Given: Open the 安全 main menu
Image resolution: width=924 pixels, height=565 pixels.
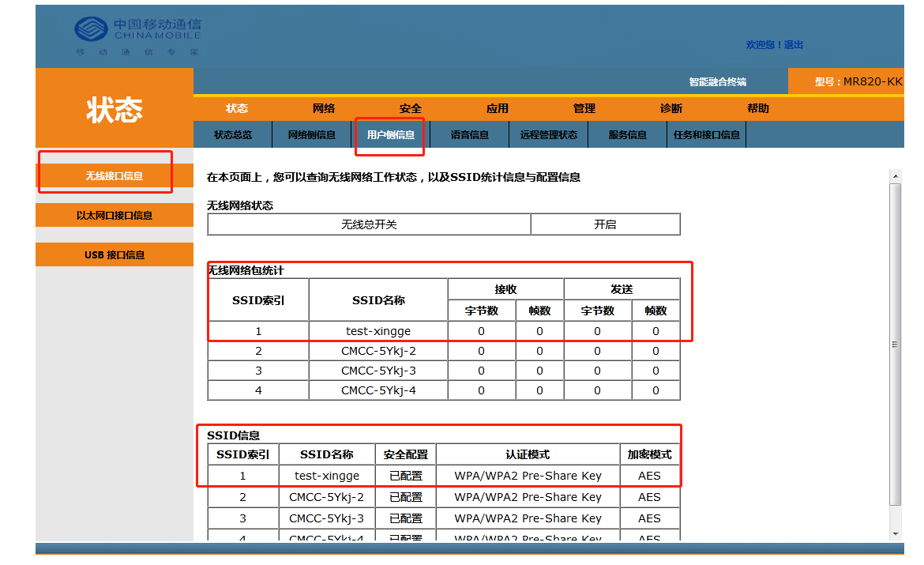Looking at the screenshot, I should tap(411, 108).
